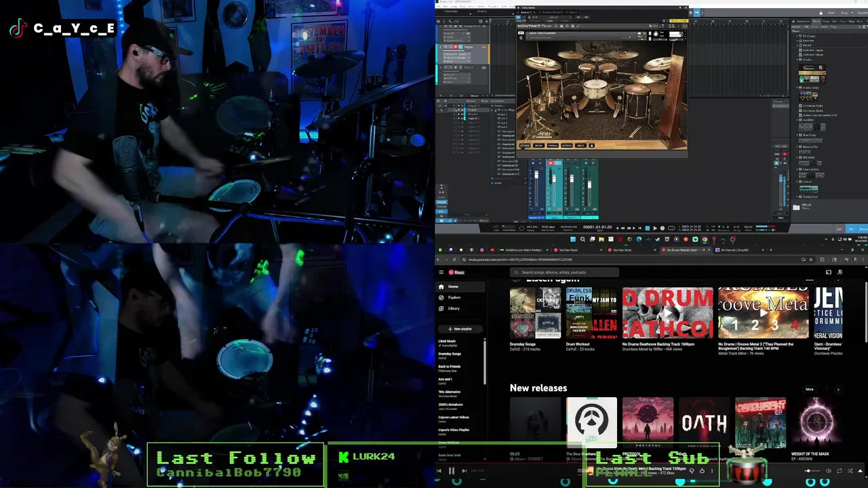The image size is (868, 488).
Task: Open Kontakt CYMBALS tab
Action: click(553, 146)
